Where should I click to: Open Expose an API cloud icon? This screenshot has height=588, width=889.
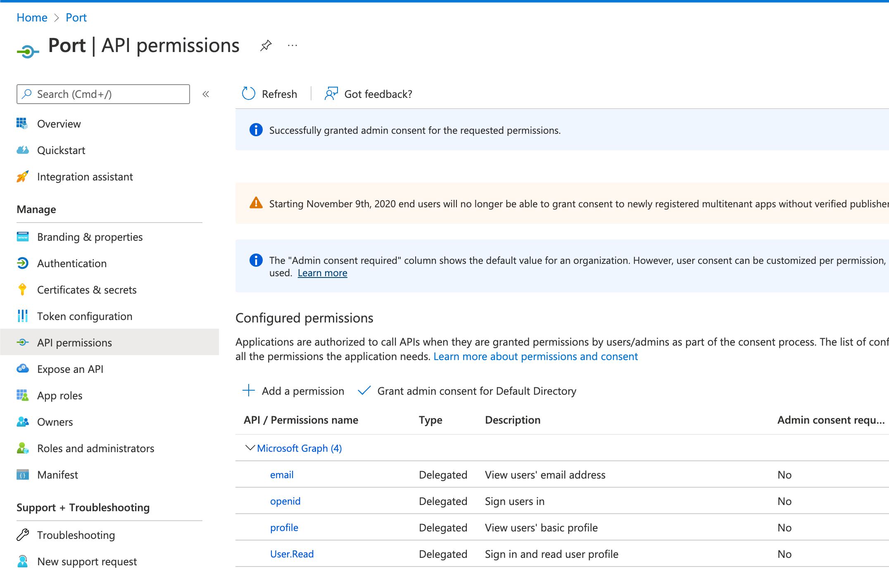point(23,369)
